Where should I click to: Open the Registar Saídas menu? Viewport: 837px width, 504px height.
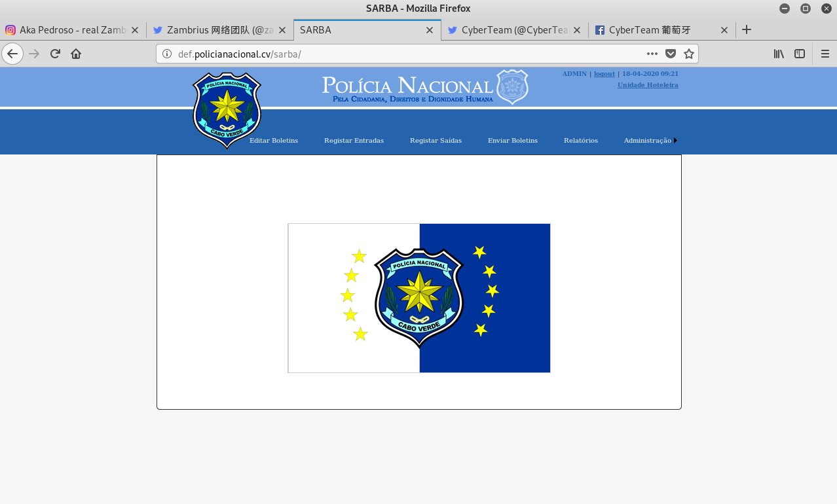pos(436,141)
